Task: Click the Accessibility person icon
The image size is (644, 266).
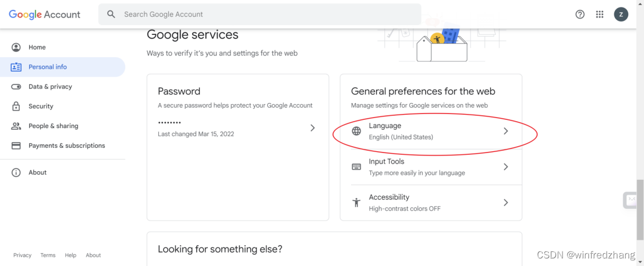Action: [x=356, y=203]
